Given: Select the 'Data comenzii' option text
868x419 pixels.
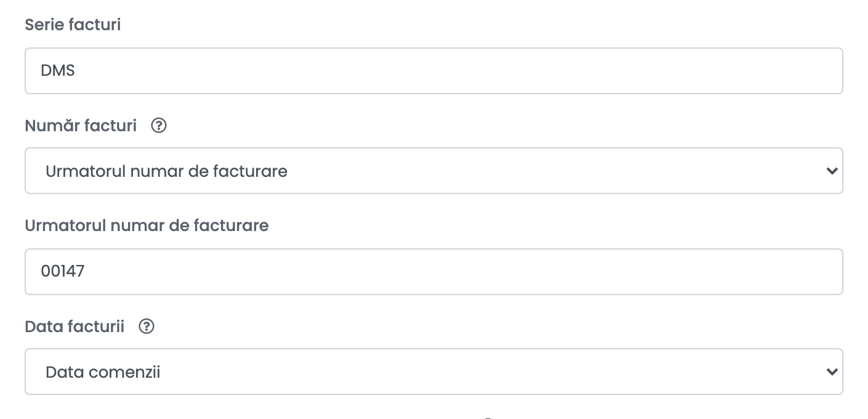Looking at the screenshot, I should (x=103, y=372).
